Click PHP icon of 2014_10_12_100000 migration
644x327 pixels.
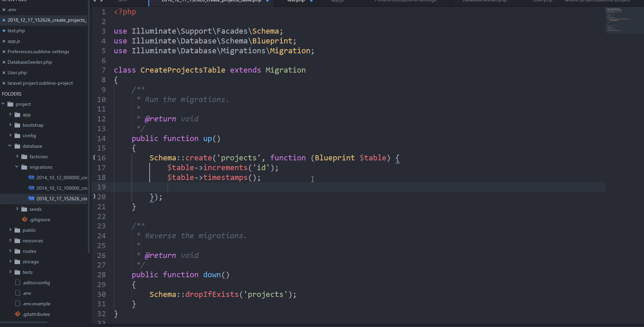click(x=31, y=188)
